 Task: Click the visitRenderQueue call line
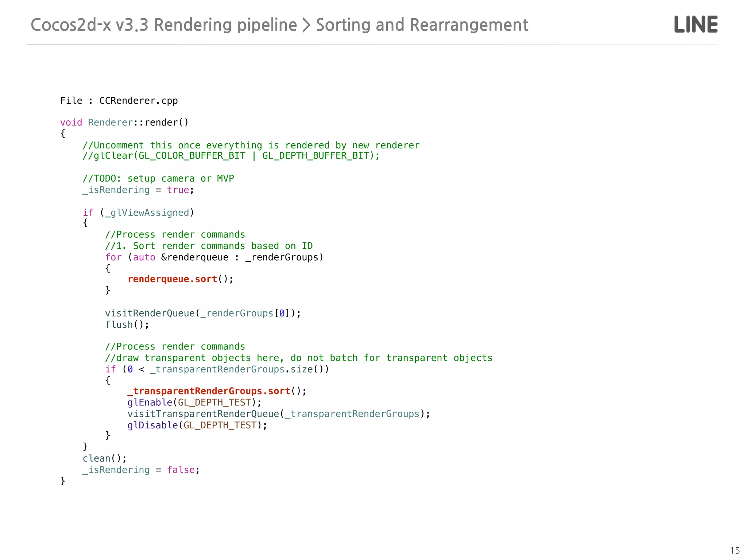[x=203, y=314]
